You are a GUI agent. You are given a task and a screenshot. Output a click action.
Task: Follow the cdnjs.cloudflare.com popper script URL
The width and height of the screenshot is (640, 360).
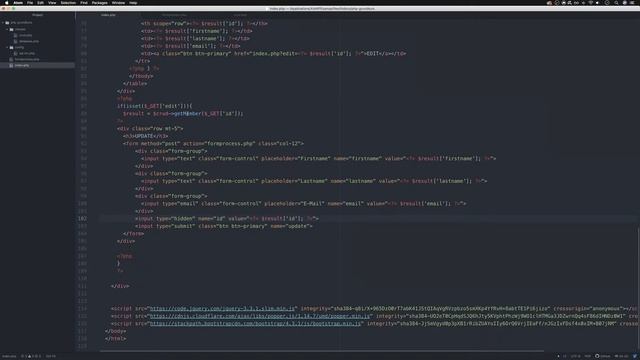pos(260,316)
